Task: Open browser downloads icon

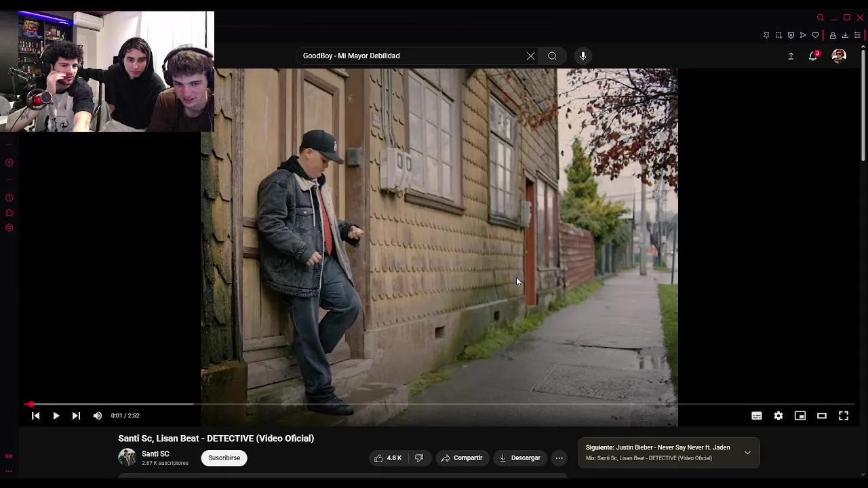Action: (845, 35)
